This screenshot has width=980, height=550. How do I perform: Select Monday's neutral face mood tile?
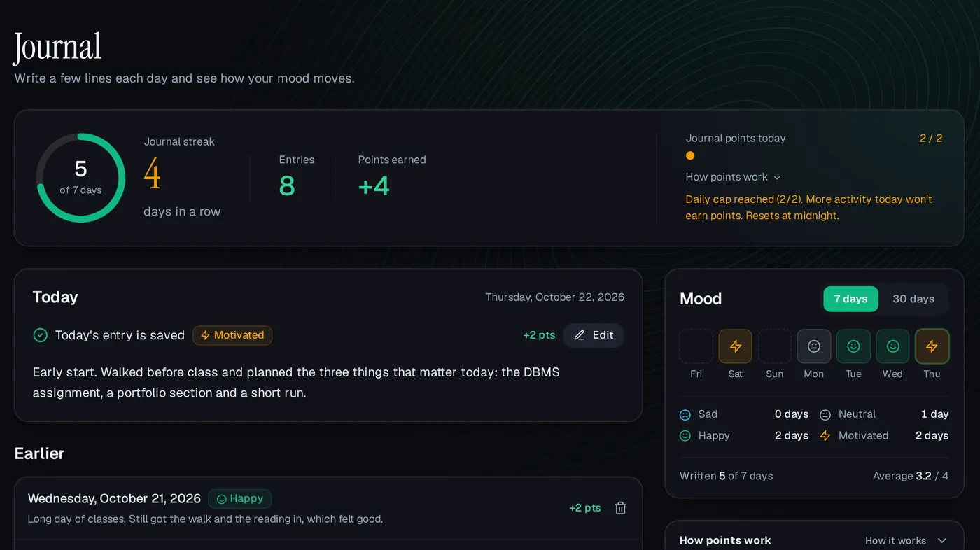click(x=813, y=346)
